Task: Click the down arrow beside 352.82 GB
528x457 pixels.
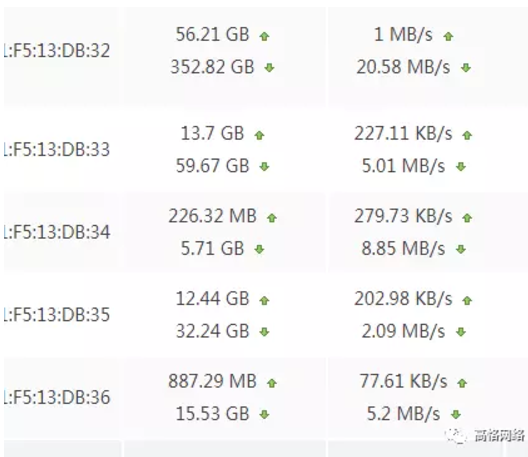Action: (269, 68)
